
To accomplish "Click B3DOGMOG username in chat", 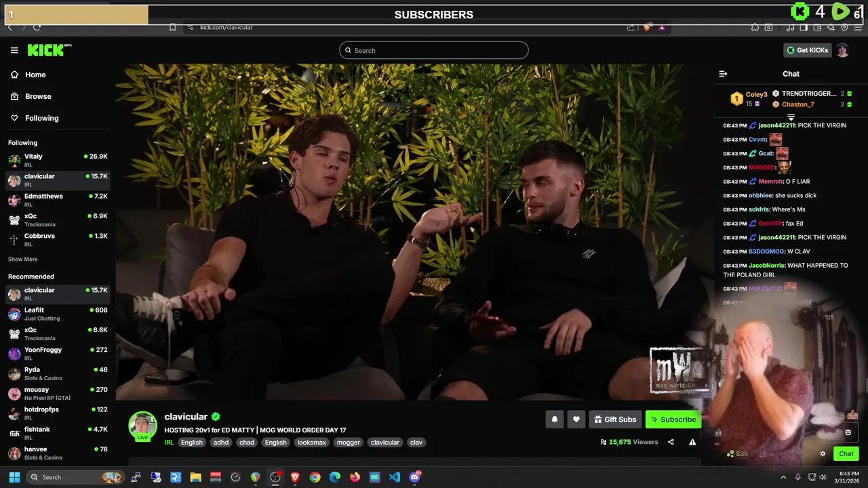I will [766, 251].
